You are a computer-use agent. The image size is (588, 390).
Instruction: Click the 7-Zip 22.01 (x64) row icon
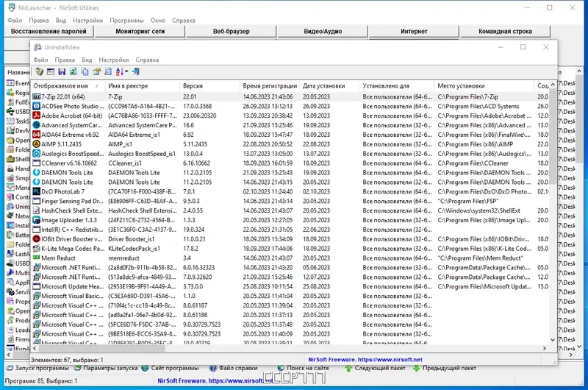pos(36,97)
